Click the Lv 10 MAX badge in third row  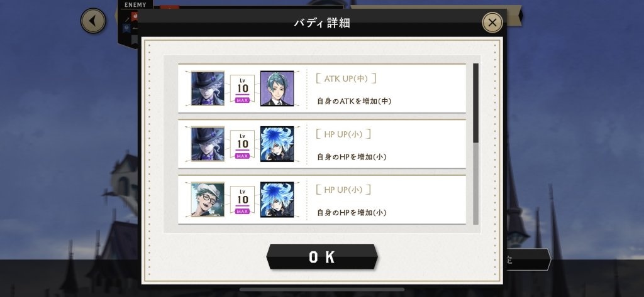pyautogui.click(x=242, y=200)
